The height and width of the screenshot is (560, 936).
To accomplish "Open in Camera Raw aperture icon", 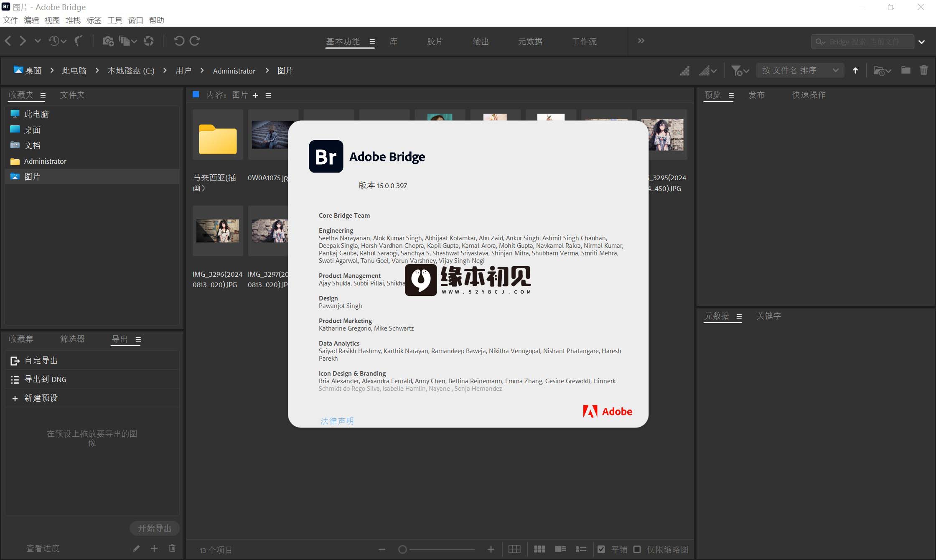I will (x=149, y=41).
